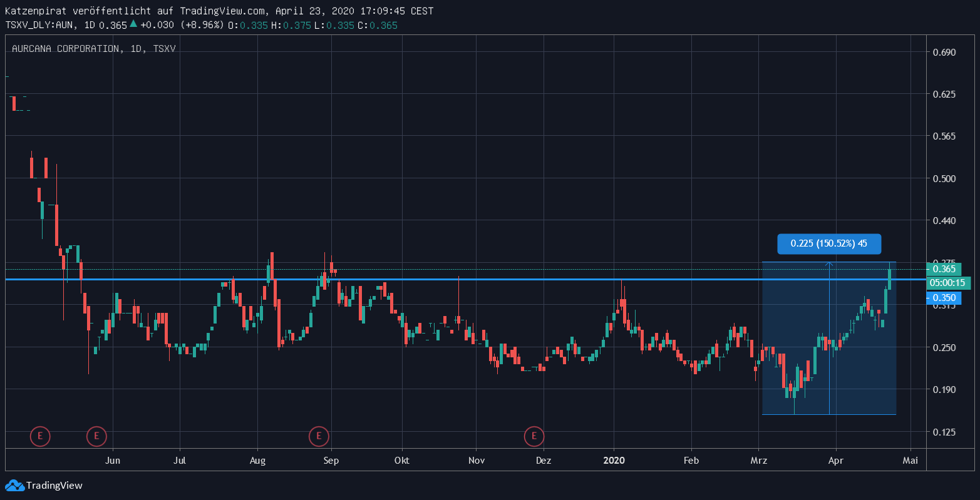Open the leftmost earnings E marker
The image size is (980, 500).
[40, 435]
